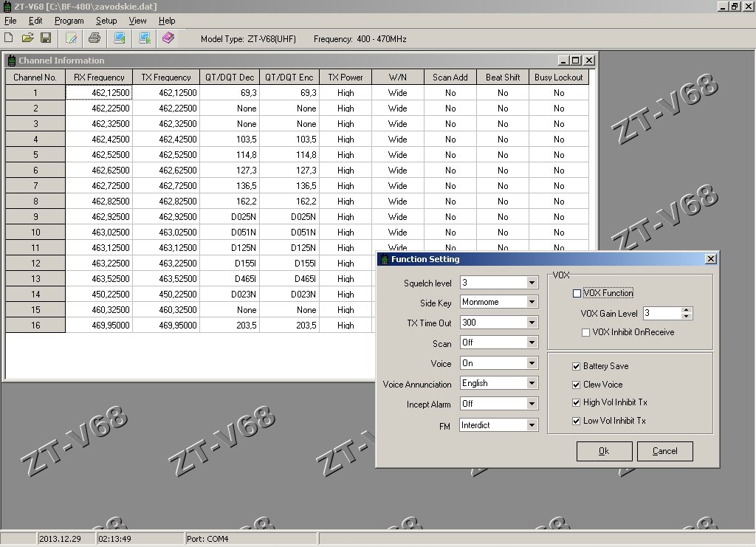Click the read-from-radio icon with left arrow

pyautogui.click(x=120, y=38)
